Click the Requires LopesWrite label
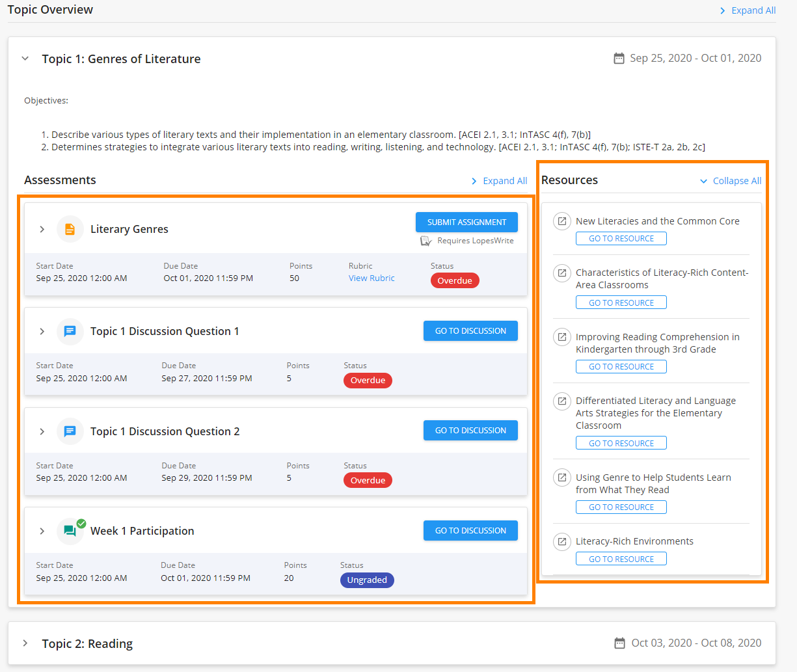Screen dimensions: 797x672 (476, 241)
